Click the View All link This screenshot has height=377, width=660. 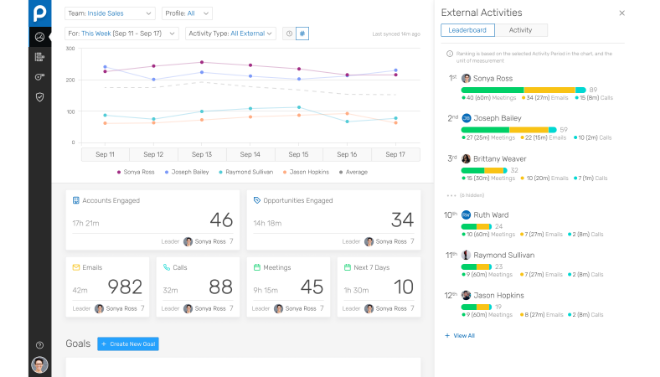click(x=460, y=336)
